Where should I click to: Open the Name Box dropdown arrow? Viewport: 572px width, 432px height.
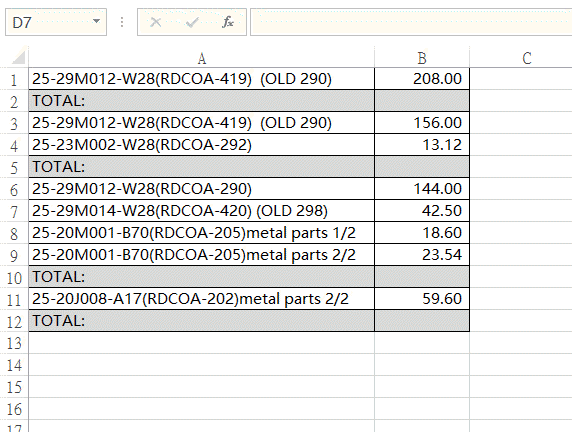click(96, 22)
